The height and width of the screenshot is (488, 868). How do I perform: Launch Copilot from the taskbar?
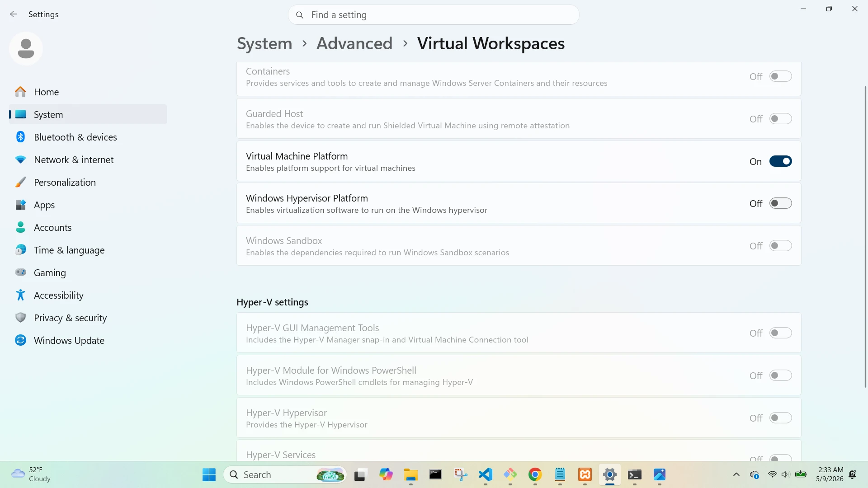click(386, 474)
